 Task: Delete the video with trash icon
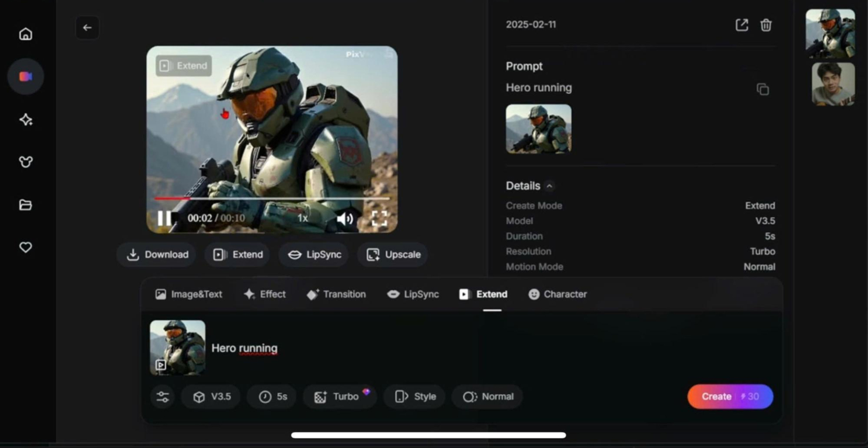coord(765,25)
